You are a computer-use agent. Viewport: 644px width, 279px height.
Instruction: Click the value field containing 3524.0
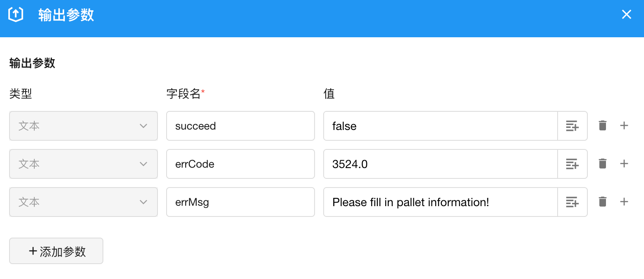[440, 164]
